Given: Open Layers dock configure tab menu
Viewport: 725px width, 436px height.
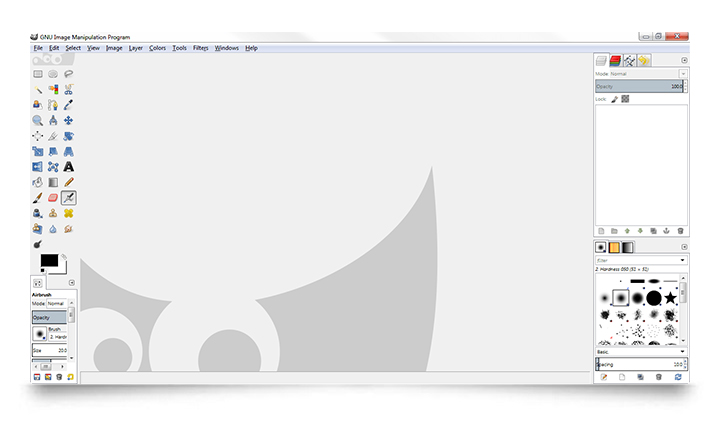Looking at the screenshot, I should click(x=684, y=60).
